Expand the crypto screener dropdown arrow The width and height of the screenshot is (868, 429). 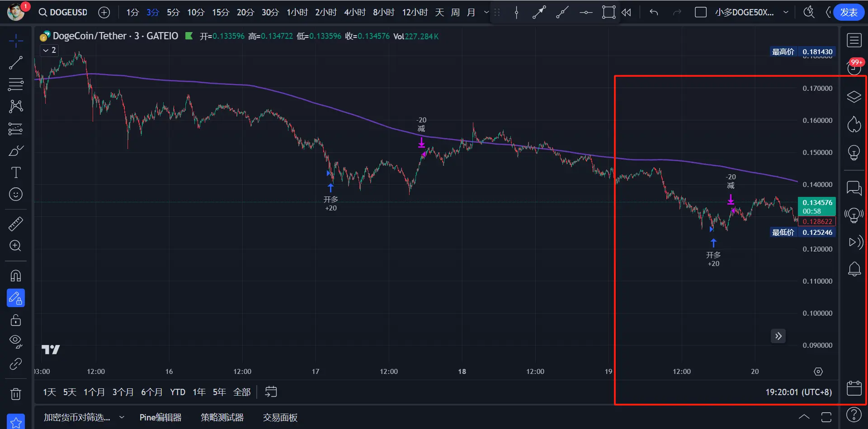click(x=122, y=417)
